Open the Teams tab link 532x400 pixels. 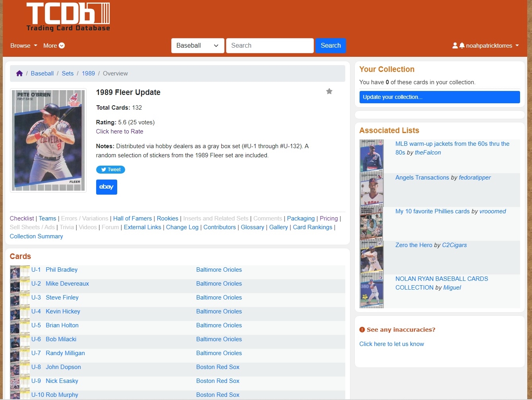coord(47,218)
